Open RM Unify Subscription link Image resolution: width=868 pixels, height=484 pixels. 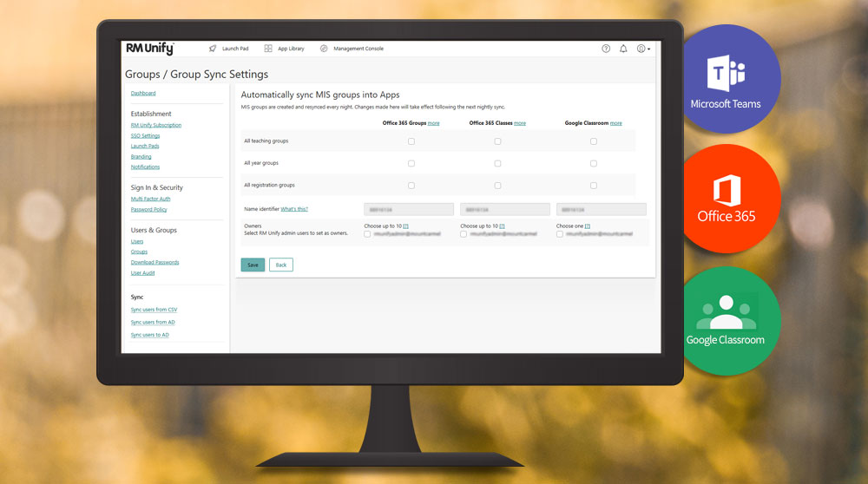click(x=156, y=126)
